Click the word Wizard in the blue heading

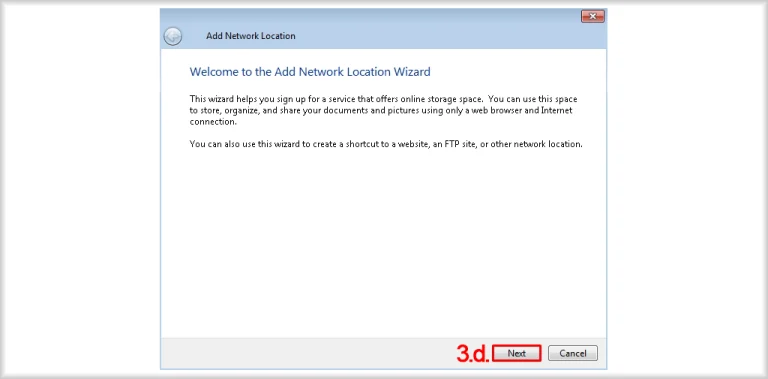click(411, 72)
